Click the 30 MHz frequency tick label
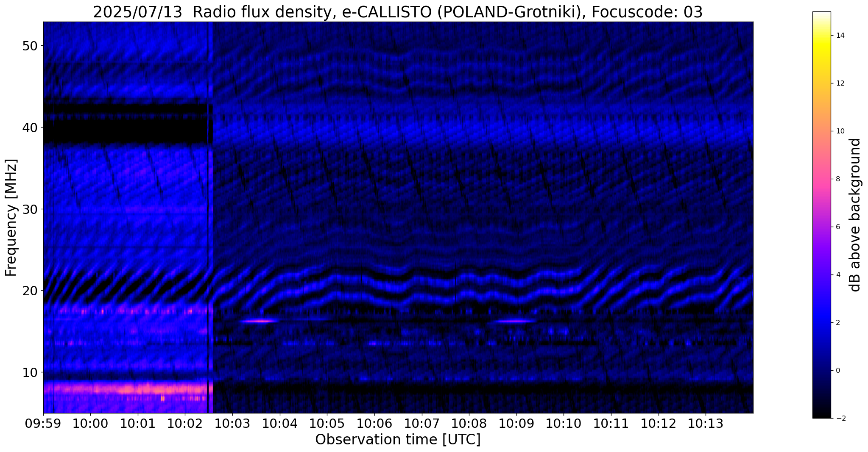This screenshot has width=868, height=452. 29,209
